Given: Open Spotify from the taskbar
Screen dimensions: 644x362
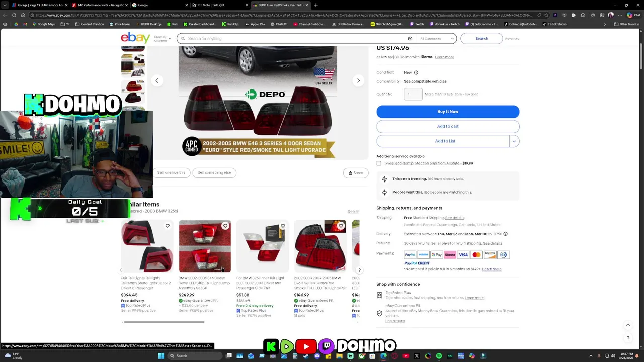Looking at the screenshot, I should 439,356.
